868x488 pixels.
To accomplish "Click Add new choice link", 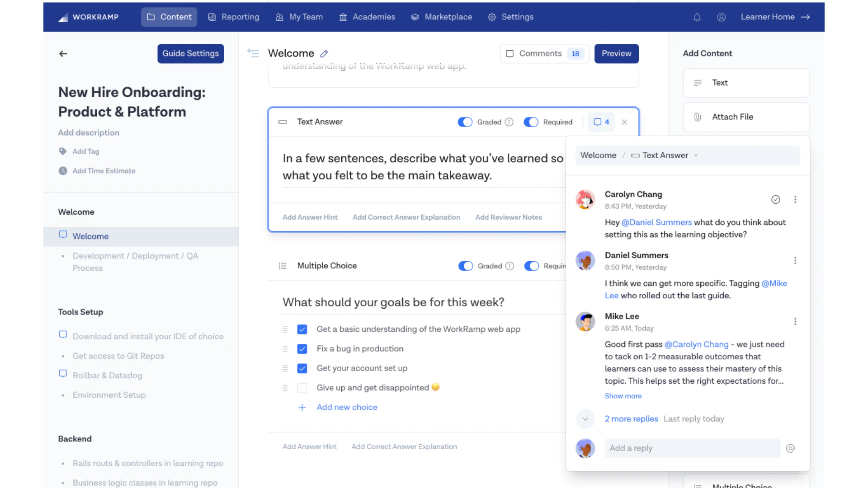I will [347, 407].
